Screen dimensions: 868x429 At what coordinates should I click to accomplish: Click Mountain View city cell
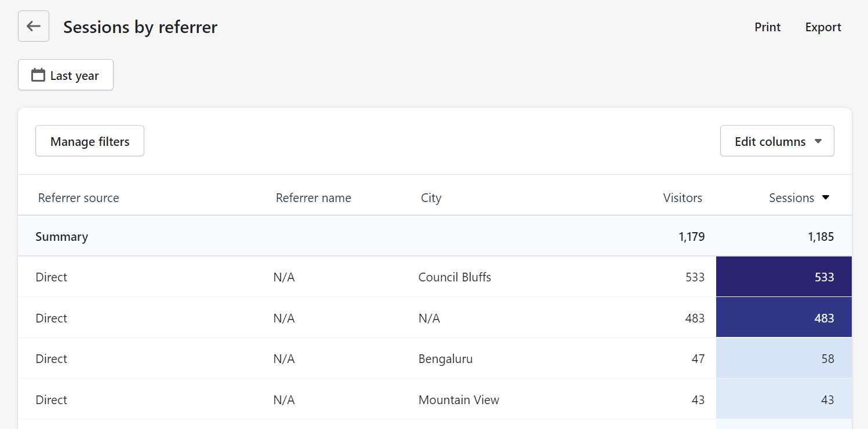click(x=459, y=399)
